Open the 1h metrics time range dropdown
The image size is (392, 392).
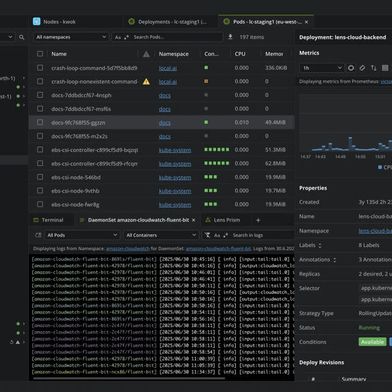click(x=322, y=68)
